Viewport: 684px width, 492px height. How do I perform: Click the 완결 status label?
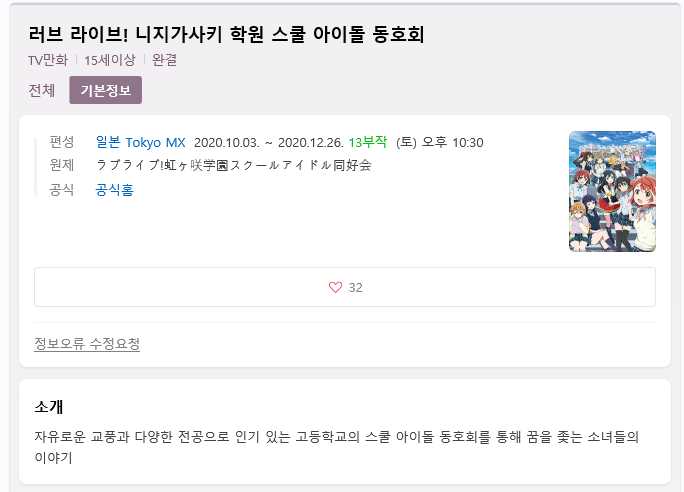point(164,60)
